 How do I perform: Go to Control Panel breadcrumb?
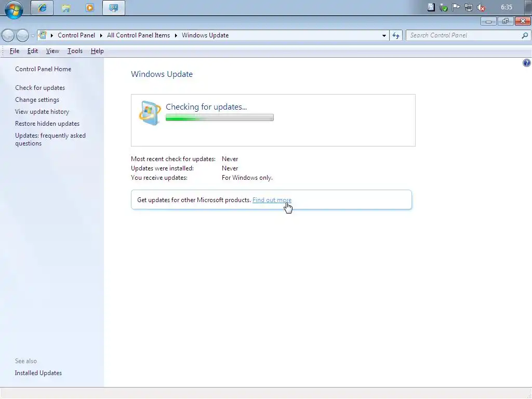[x=76, y=35]
